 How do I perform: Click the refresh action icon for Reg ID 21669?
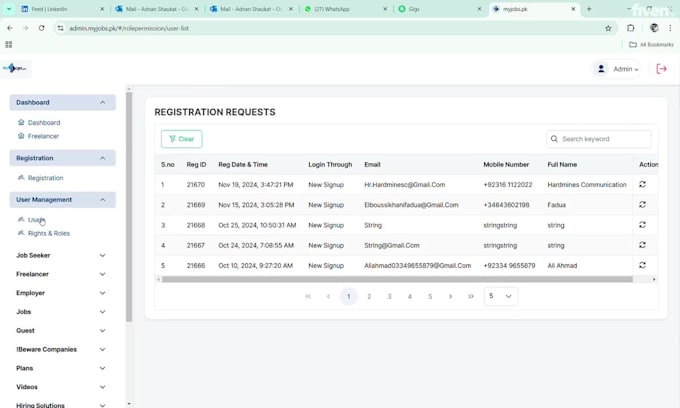[642, 204]
